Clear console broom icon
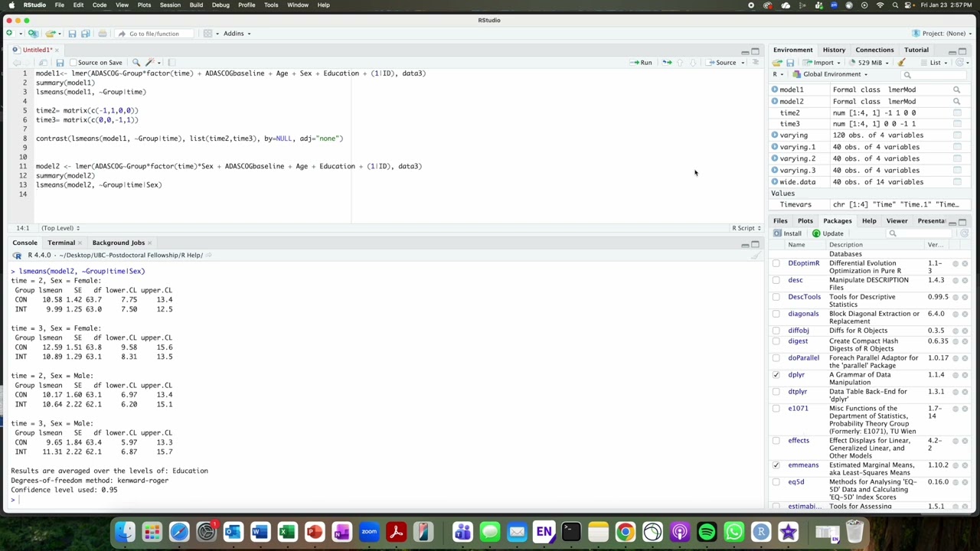Screen dimensions: 980x551 [756, 256]
